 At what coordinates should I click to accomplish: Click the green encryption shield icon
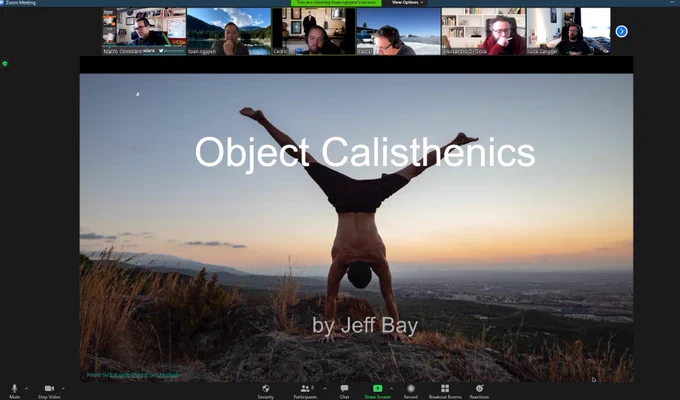click(5, 64)
